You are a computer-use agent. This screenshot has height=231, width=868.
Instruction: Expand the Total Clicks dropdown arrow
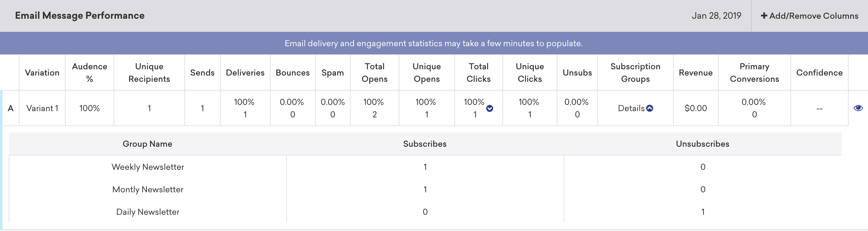pos(490,108)
